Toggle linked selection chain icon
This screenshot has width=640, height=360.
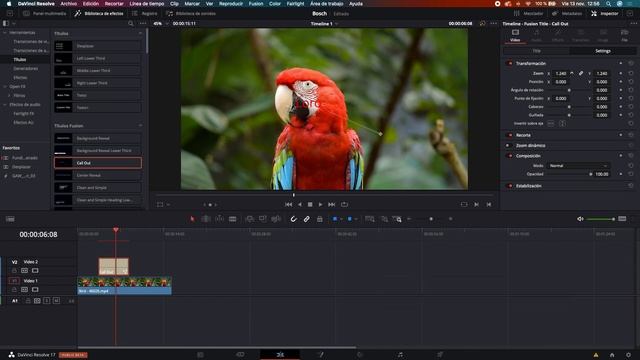[x=307, y=219]
